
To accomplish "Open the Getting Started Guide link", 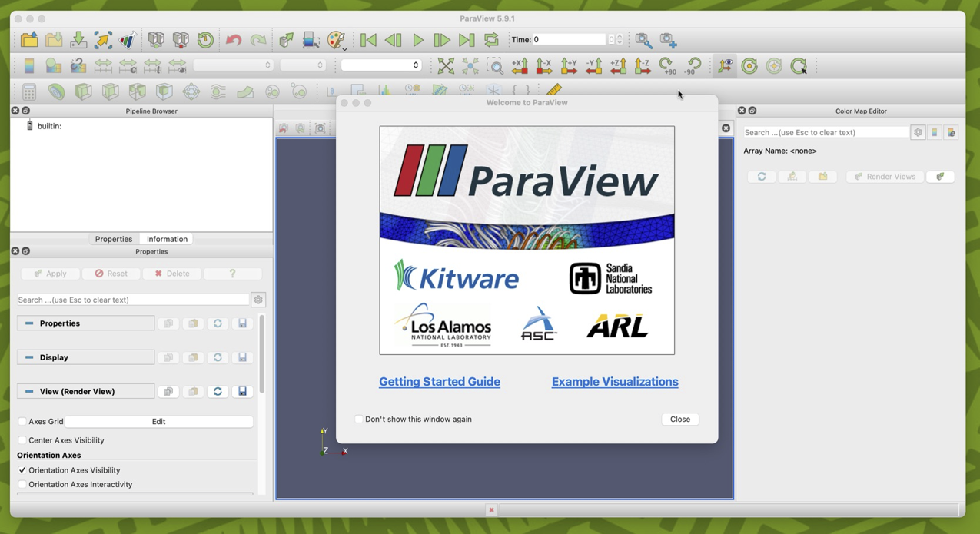I will [440, 382].
